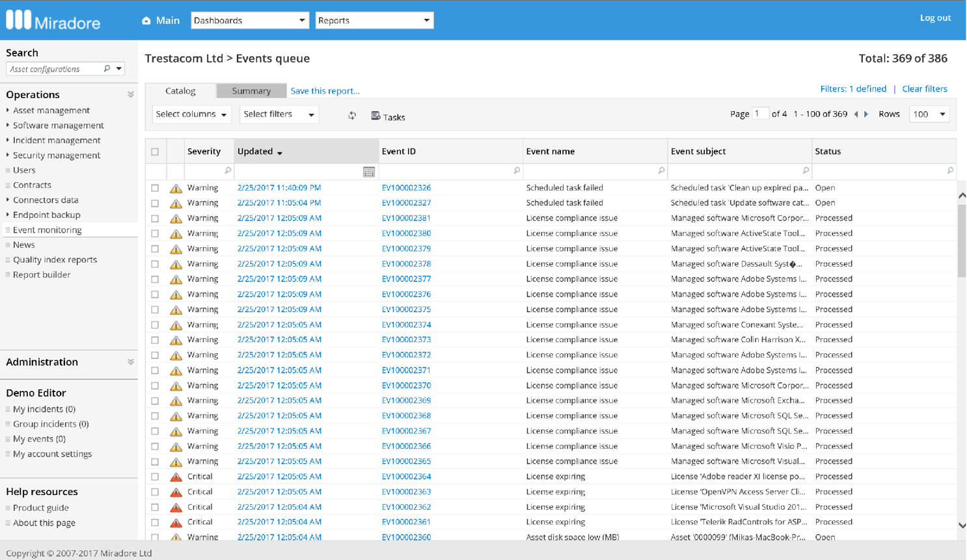
Task: Click the search magnifier in Asset configurations box
Action: [107, 68]
